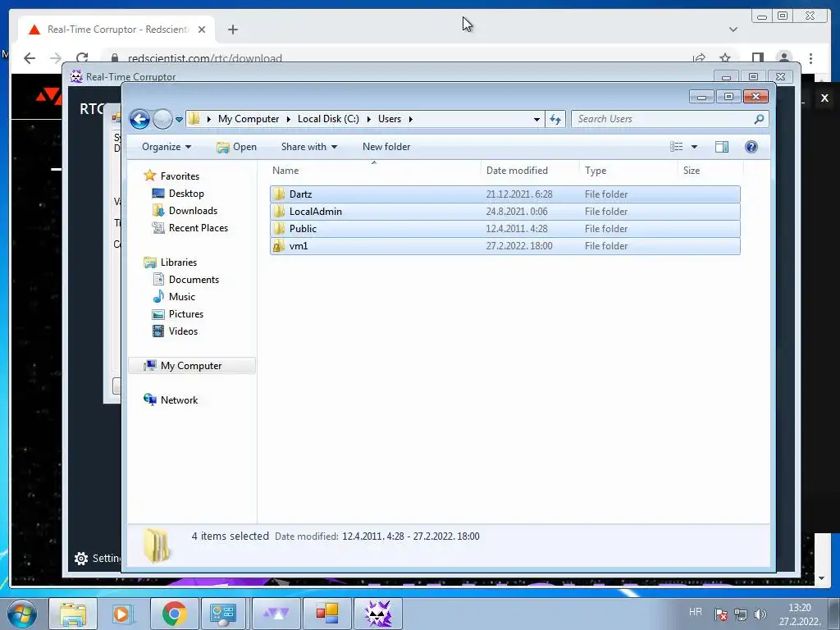Image resolution: width=840 pixels, height=630 pixels.
Task: Sort by the Name column header
Action: pos(374,171)
